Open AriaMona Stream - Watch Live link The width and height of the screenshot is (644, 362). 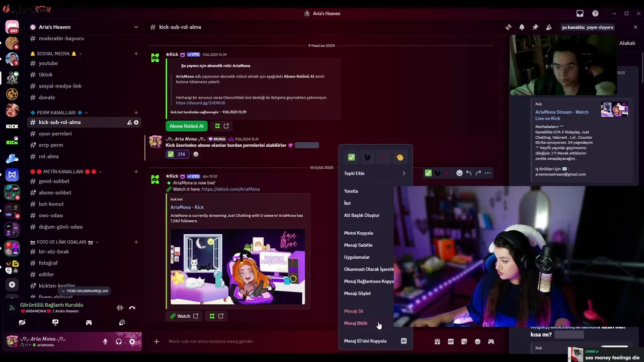562,115
